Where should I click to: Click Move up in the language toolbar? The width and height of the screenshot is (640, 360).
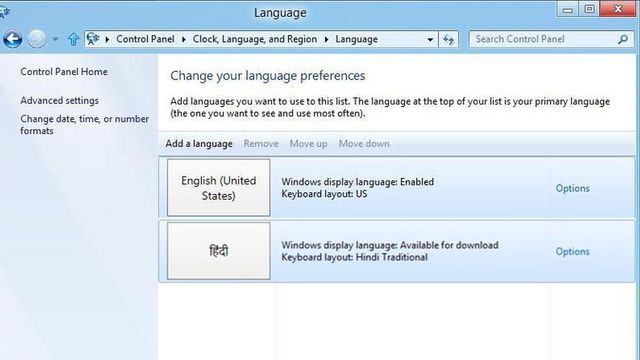point(309,144)
